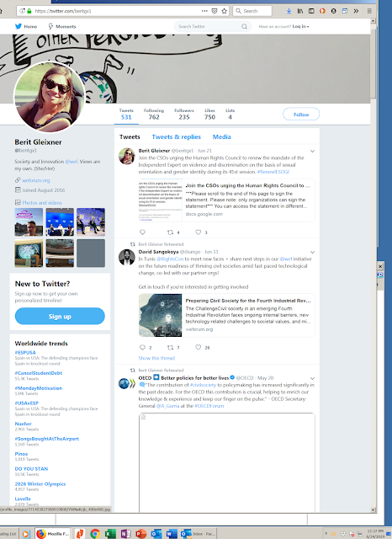Screen dimensions: 392x539
Task: Open the Followers 235 count
Action: coord(184,115)
